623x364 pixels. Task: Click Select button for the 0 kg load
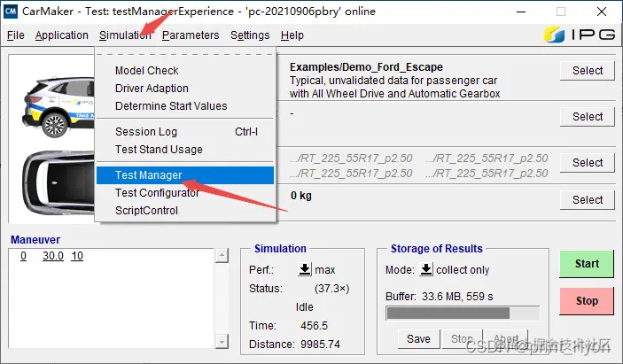(x=588, y=199)
